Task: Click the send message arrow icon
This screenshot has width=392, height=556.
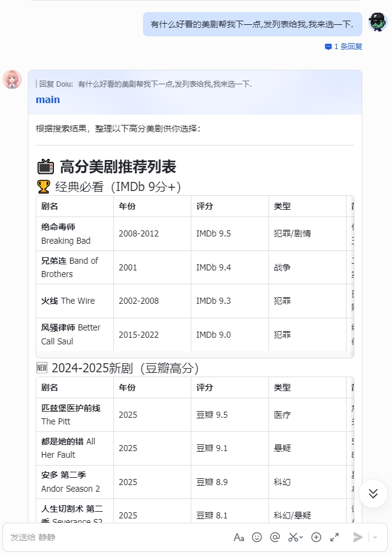Action: point(357,538)
